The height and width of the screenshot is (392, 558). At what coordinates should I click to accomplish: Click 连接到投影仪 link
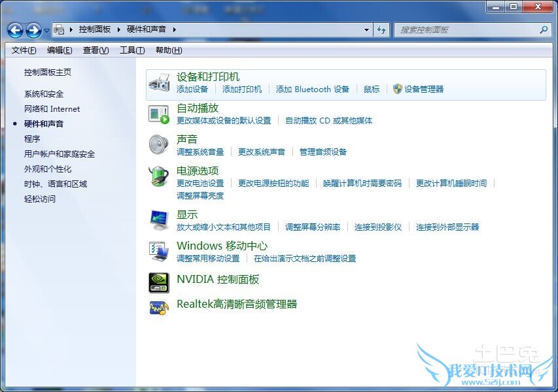pyautogui.click(x=378, y=227)
